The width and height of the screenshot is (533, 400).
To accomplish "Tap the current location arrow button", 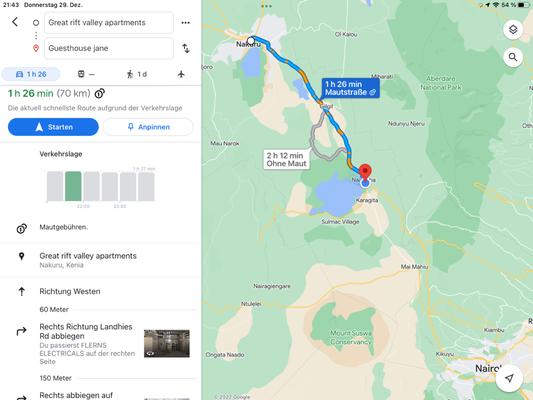I will [509, 378].
